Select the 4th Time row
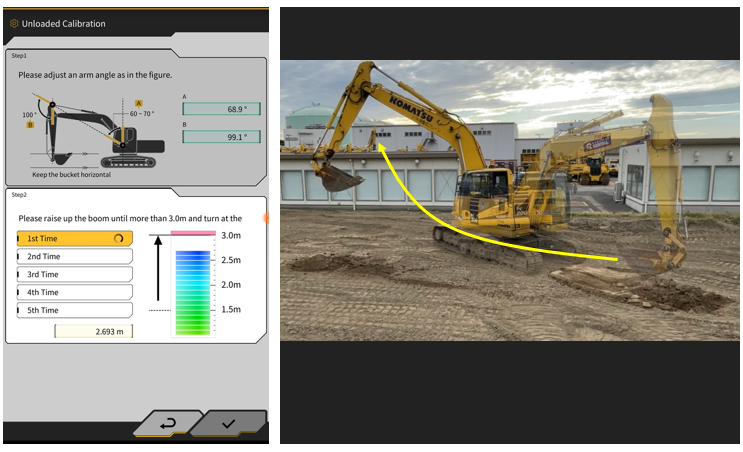This screenshot has height=452, width=743. [x=75, y=292]
